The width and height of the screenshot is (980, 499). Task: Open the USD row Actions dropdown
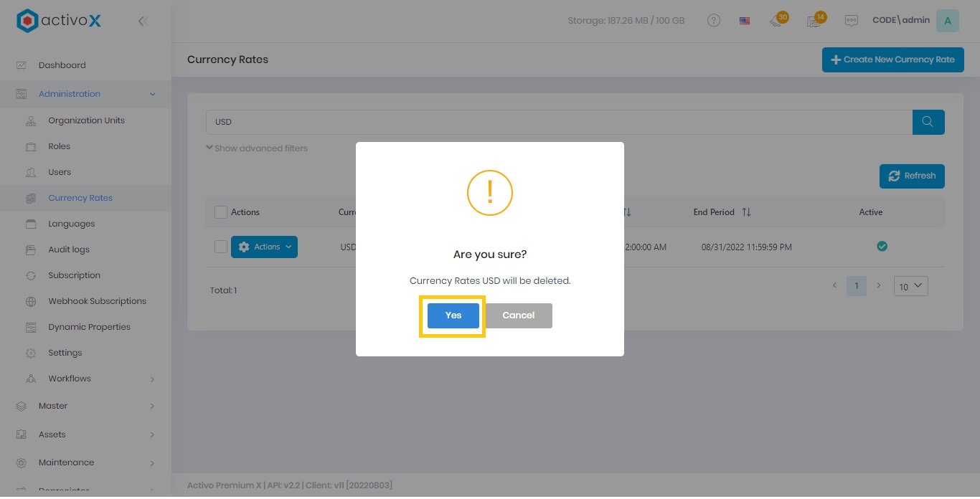[x=264, y=247]
